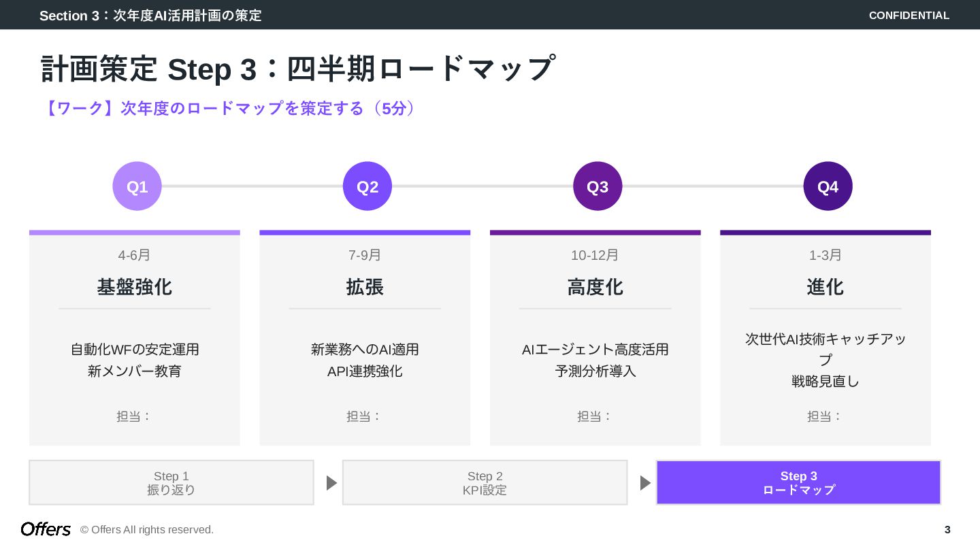The height and width of the screenshot is (551, 980).
Task: Click the 拡張 card heading
Action: pos(365,287)
